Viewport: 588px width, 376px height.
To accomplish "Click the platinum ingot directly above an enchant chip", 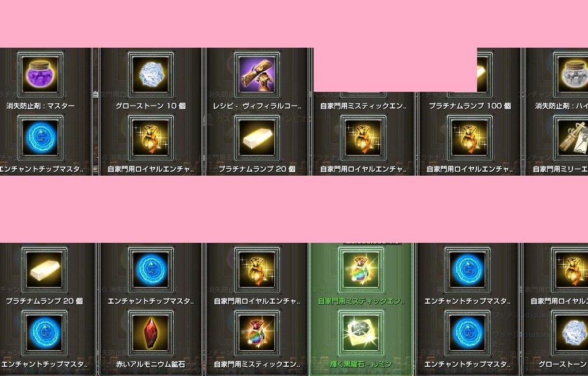I will pyautogui.click(x=44, y=270).
